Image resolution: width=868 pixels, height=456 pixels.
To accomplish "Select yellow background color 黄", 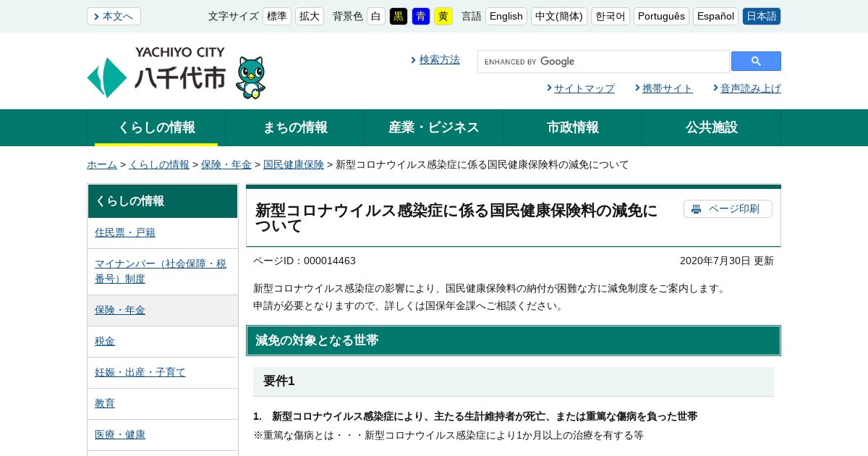I will tap(443, 16).
